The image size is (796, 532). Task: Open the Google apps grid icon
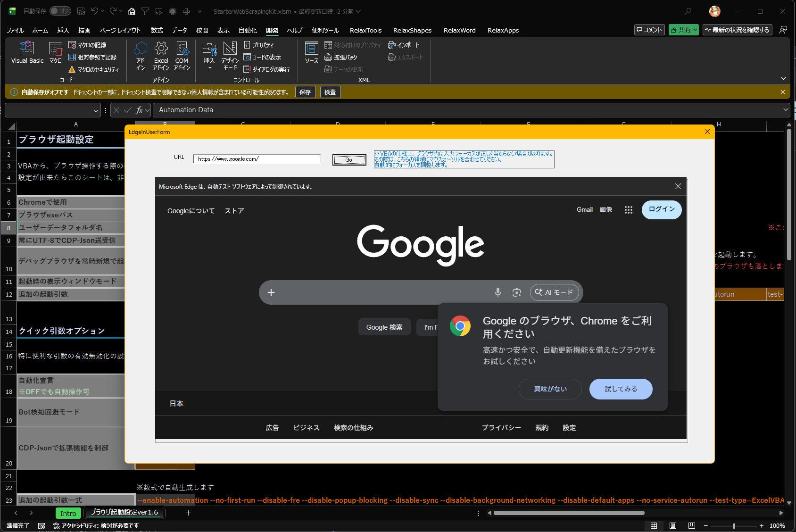point(629,210)
